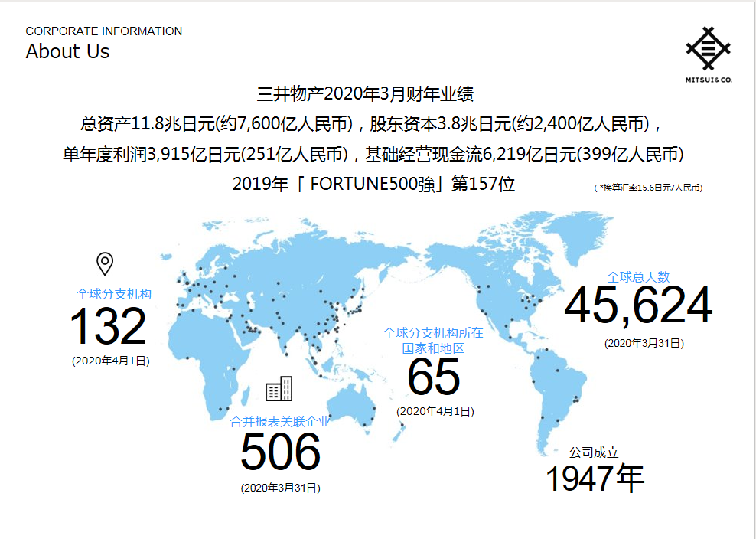Select the MITSUI&CO. wordmark under the logo
Image resolution: width=756 pixels, height=539 pixels.
[x=709, y=80]
